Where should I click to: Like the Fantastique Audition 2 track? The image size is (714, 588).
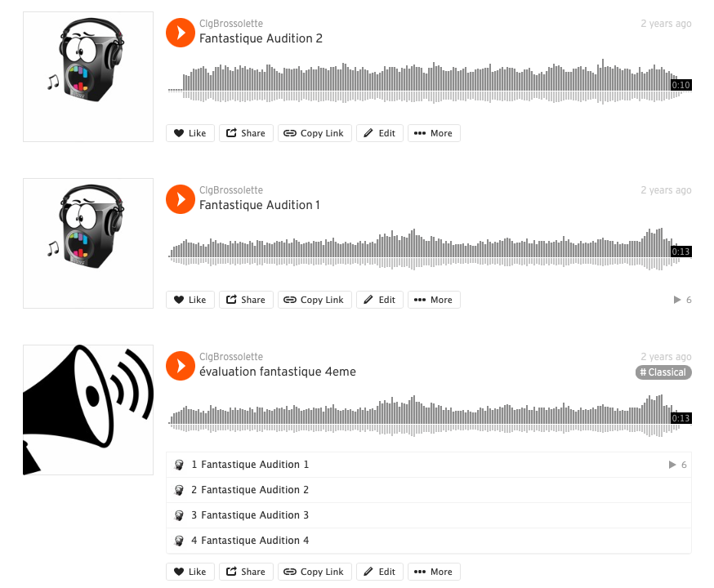[x=190, y=133]
